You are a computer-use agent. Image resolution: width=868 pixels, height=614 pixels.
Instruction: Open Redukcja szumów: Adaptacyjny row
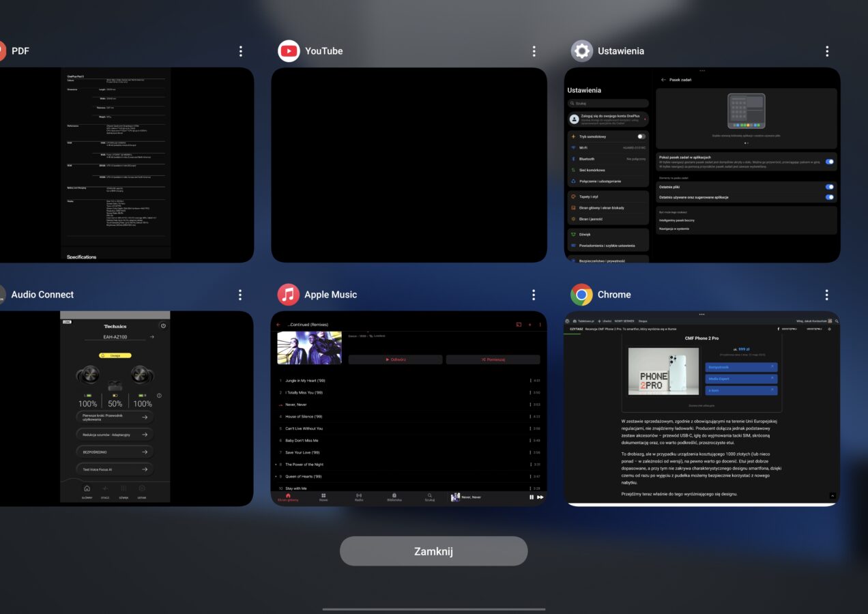coord(115,435)
